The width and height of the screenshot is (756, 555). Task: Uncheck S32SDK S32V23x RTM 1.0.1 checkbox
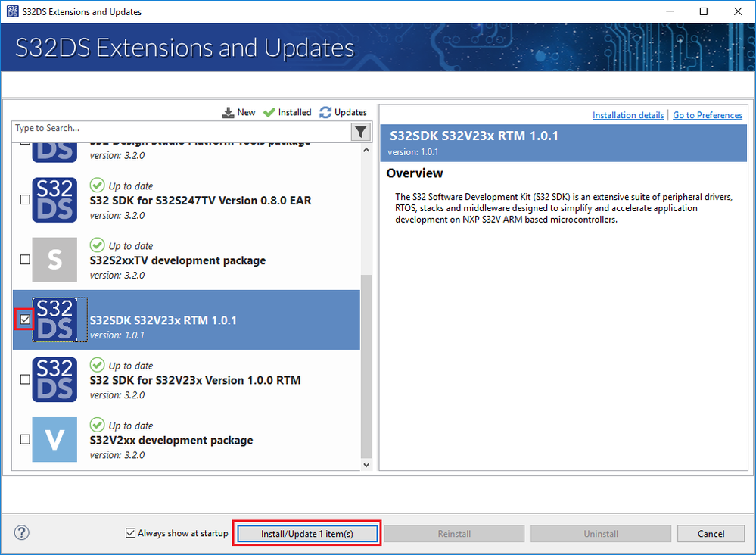pyautogui.click(x=25, y=320)
